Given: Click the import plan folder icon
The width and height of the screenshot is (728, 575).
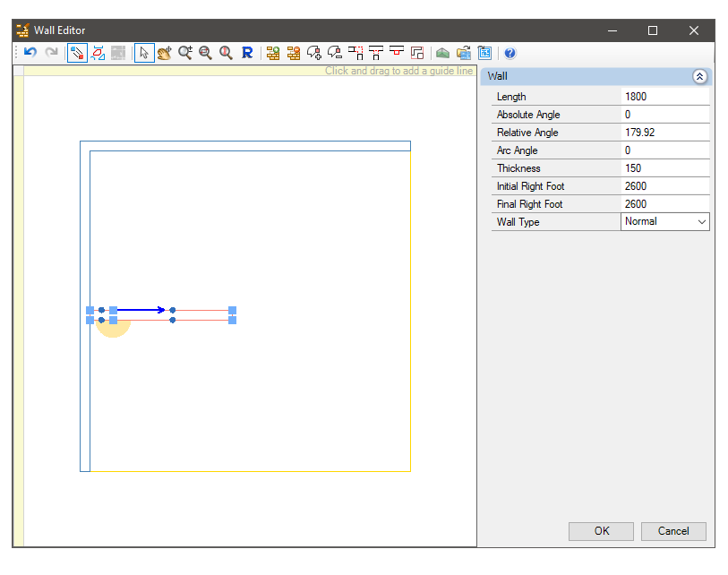Looking at the screenshot, I should [464, 53].
